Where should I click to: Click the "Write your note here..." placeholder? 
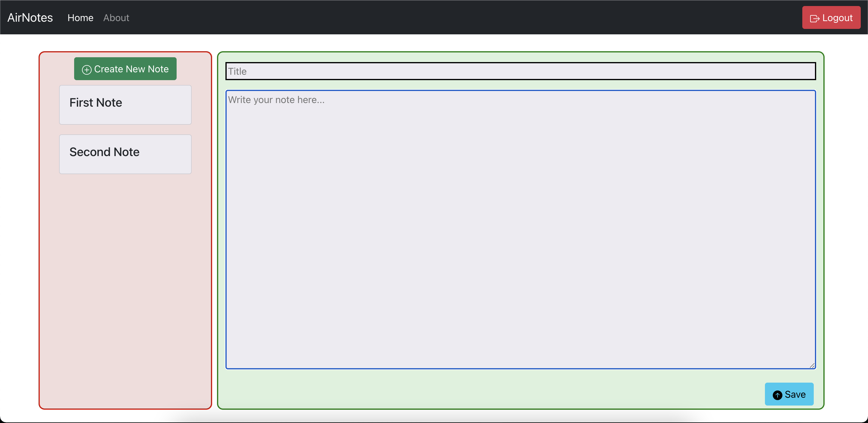click(276, 100)
